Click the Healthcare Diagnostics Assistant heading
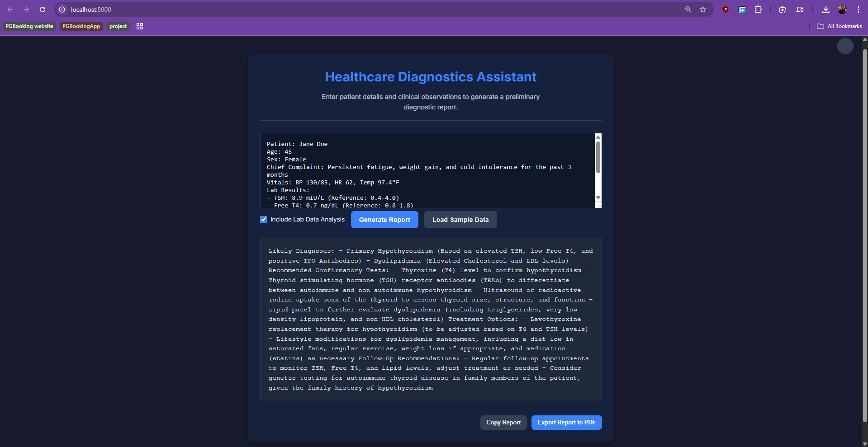The width and height of the screenshot is (868, 447). pyautogui.click(x=431, y=77)
